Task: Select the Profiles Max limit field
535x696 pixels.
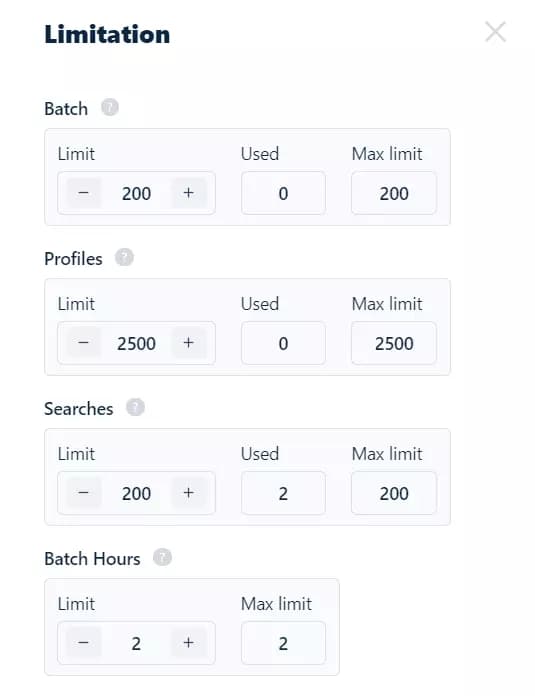Action: click(x=394, y=343)
